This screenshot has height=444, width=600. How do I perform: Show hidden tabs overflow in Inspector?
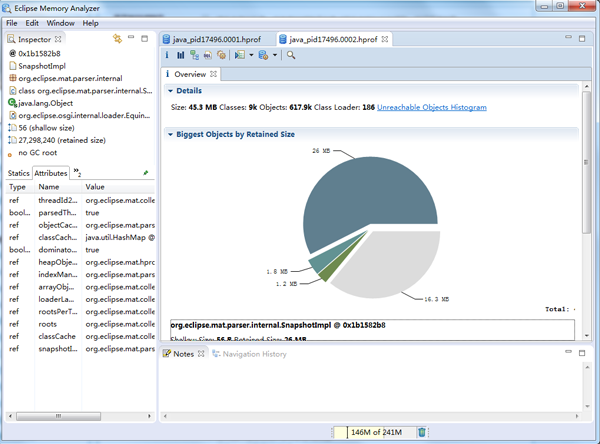coord(78,173)
